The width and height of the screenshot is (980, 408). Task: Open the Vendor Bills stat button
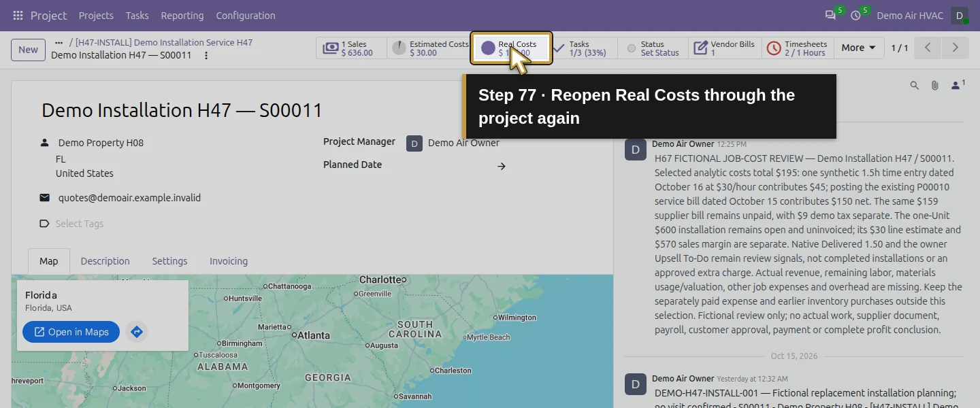(x=725, y=48)
